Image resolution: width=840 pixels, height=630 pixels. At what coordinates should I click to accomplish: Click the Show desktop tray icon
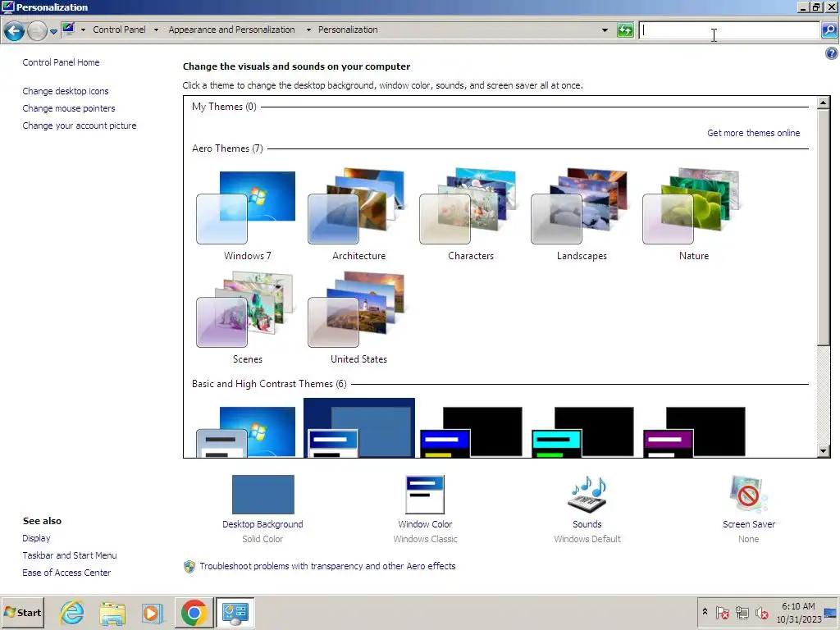click(x=831, y=612)
